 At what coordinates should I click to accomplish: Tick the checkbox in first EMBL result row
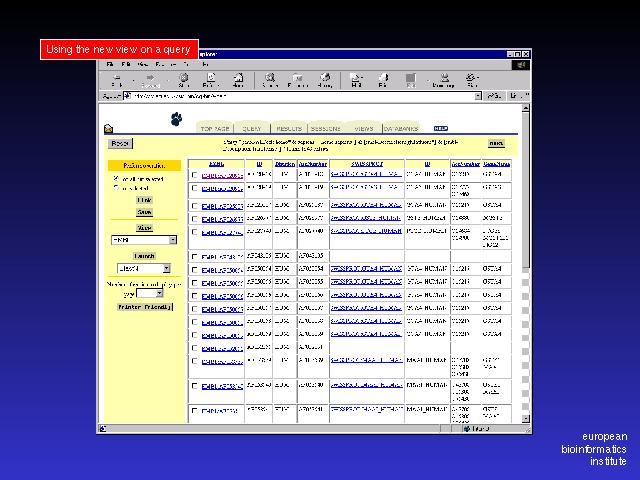point(194,175)
